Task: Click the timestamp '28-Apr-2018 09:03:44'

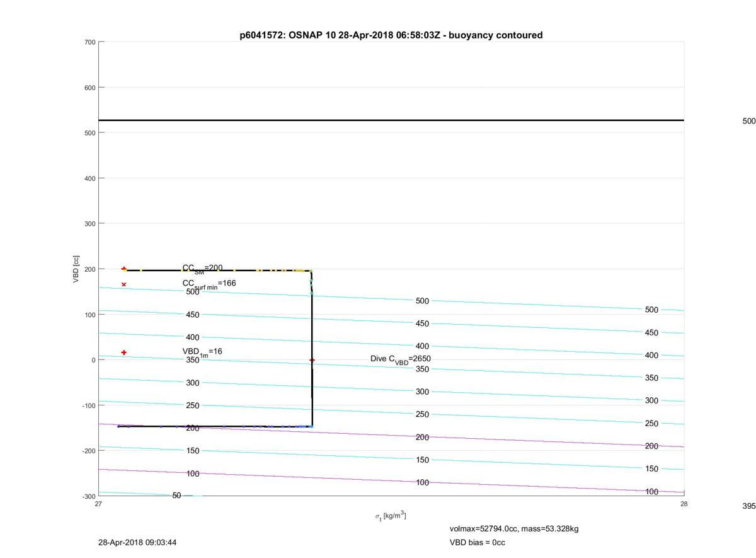Action: (x=137, y=542)
